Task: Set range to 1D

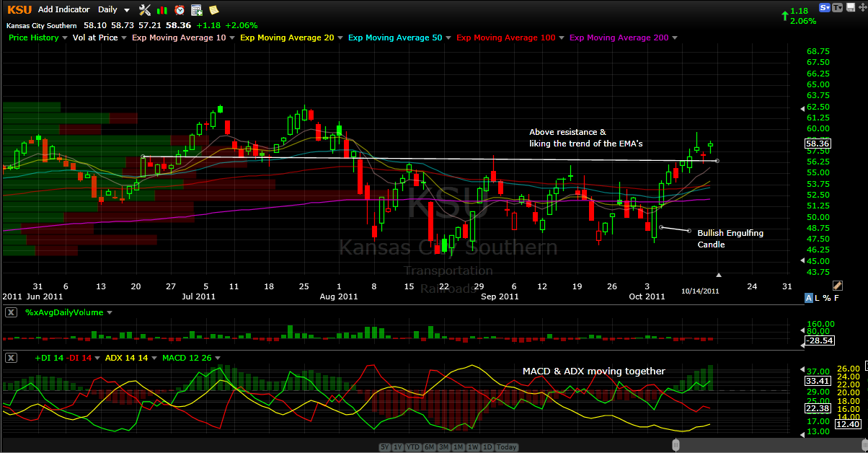Action: (x=487, y=447)
